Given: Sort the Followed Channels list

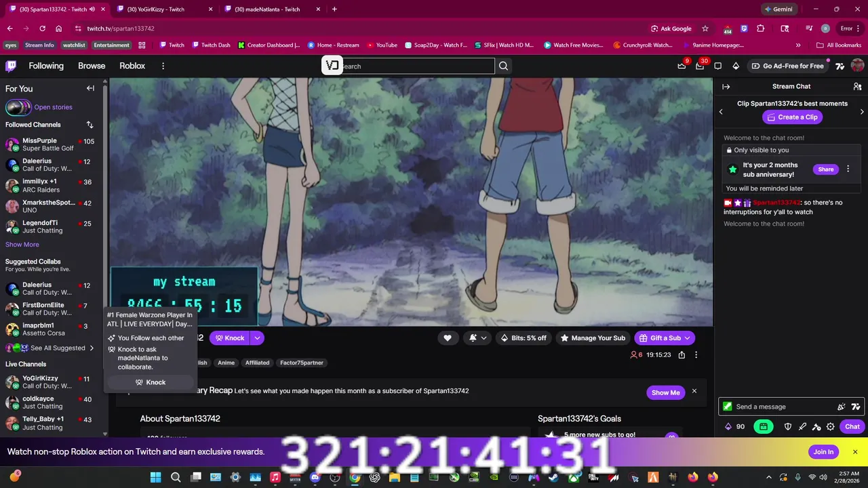Looking at the screenshot, I should coord(90,125).
